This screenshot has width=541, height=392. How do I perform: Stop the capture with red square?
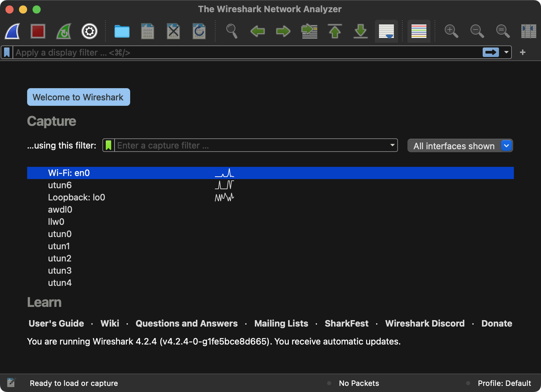pos(38,31)
